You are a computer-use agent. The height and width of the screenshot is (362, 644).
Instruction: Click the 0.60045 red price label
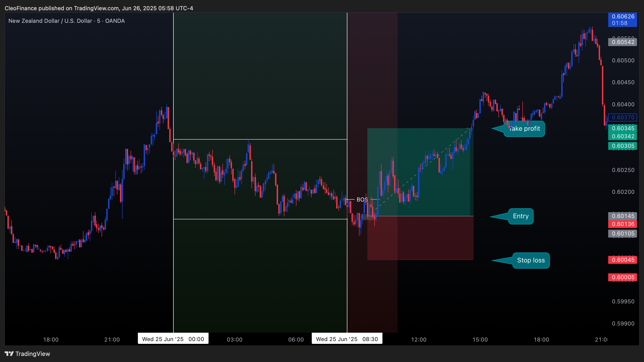click(x=622, y=260)
